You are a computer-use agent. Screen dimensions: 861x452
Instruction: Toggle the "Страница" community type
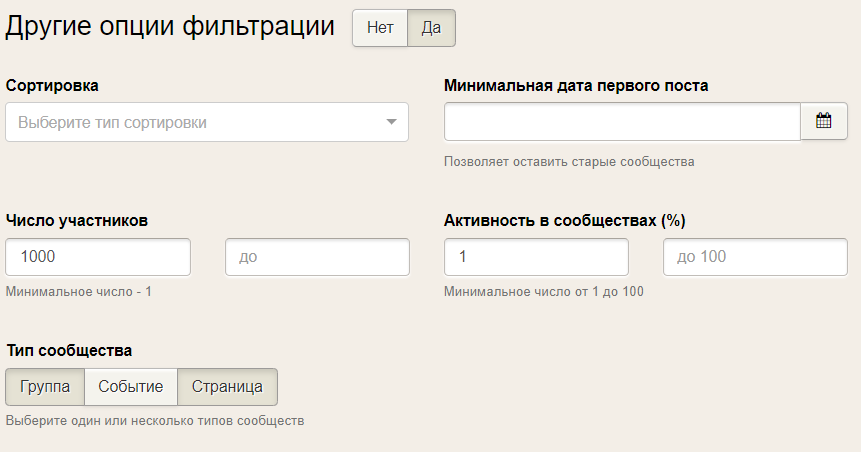tap(227, 386)
